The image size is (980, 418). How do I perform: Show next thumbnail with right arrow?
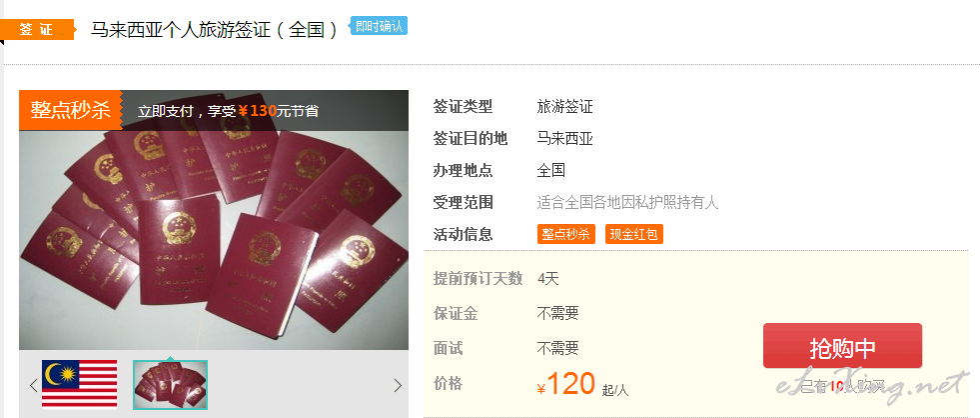coord(398,385)
